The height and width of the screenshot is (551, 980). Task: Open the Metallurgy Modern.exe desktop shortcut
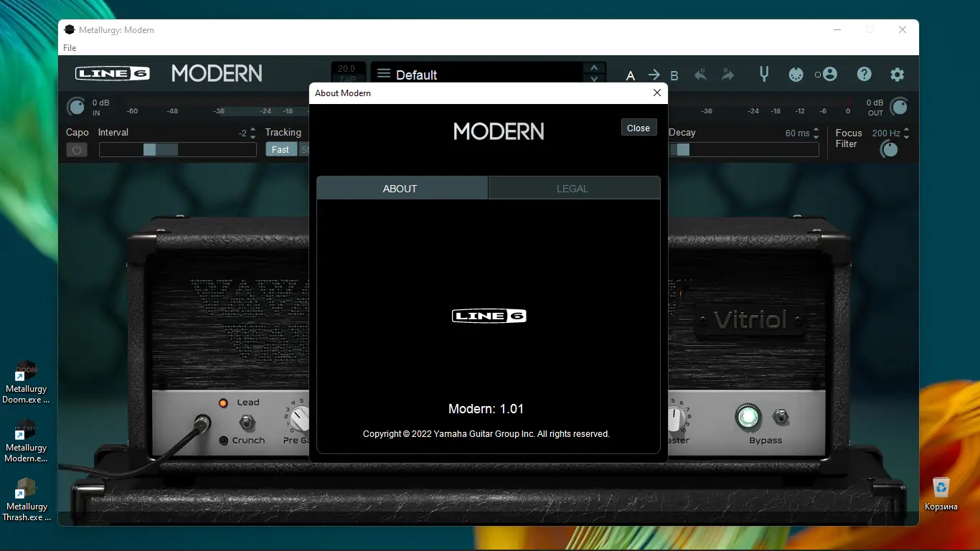27,441
